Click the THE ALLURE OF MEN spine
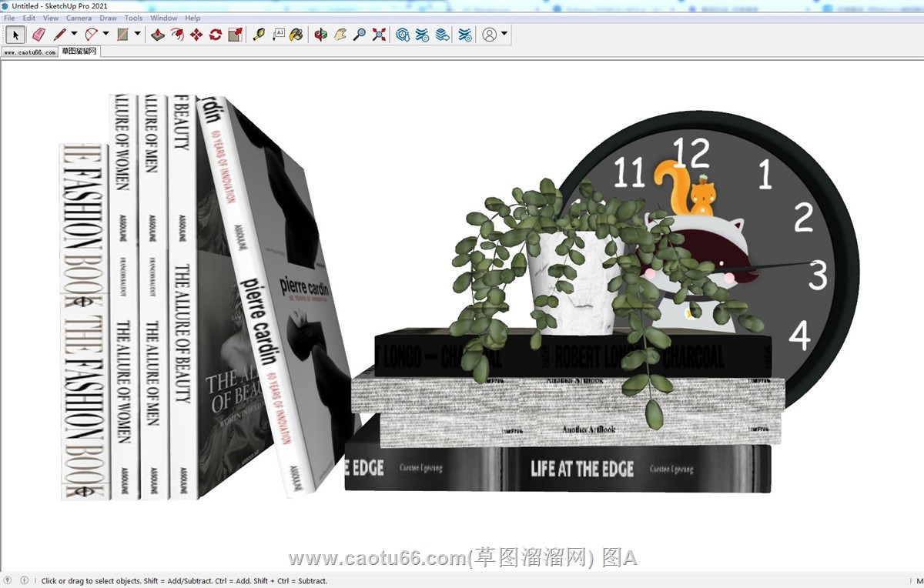This screenshot has width=924, height=588. (152, 297)
